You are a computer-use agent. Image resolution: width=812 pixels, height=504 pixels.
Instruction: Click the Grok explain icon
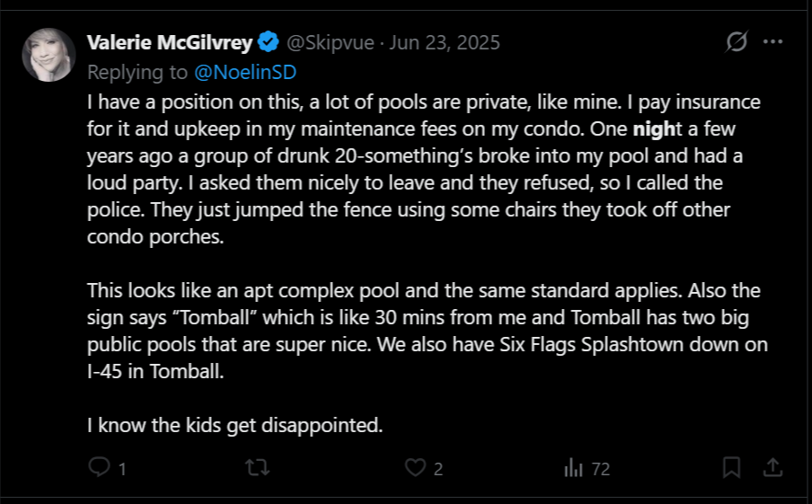[x=736, y=41]
